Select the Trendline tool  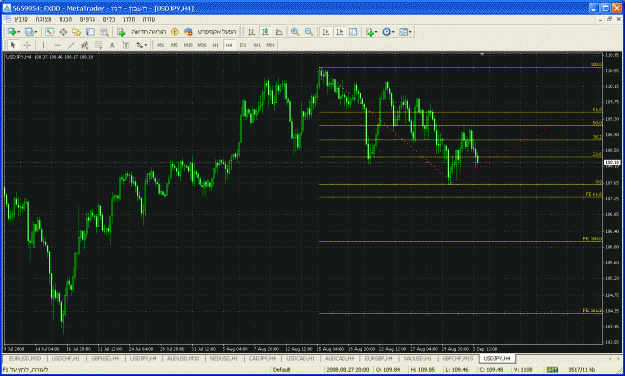[71, 45]
